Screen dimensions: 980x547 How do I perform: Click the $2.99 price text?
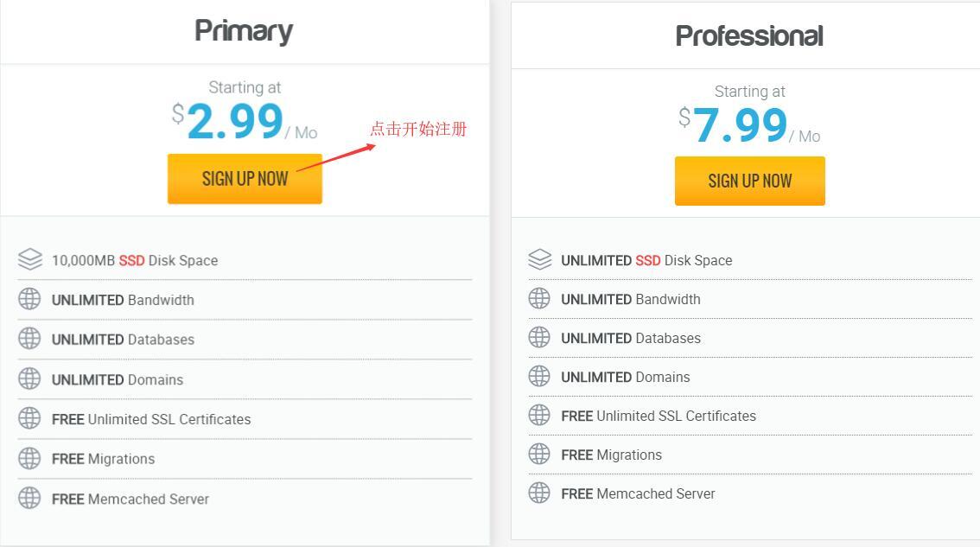234,121
